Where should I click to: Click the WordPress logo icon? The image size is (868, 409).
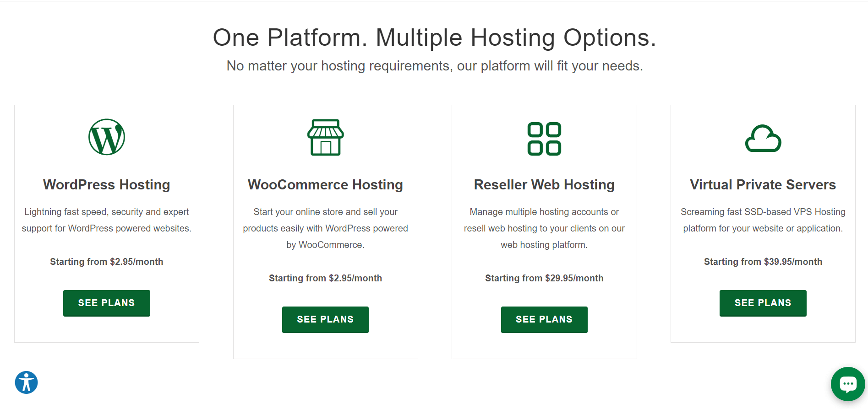point(107,137)
